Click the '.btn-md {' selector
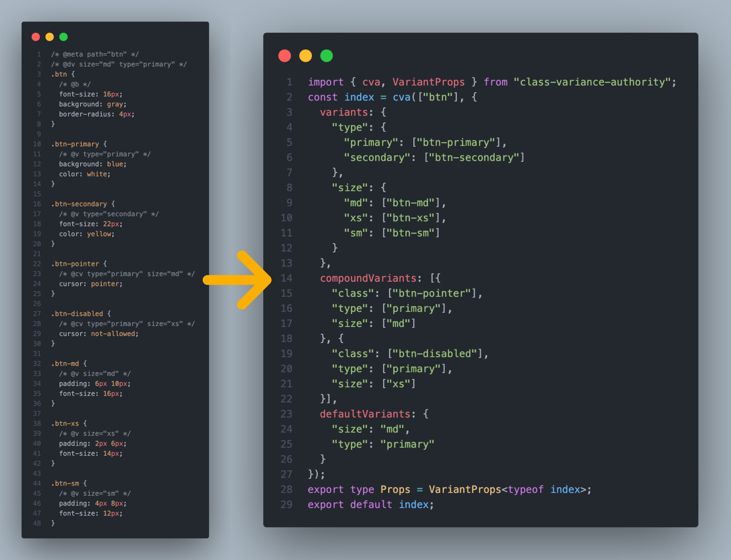Screen dimensions: 731x560 click(69, 364)
